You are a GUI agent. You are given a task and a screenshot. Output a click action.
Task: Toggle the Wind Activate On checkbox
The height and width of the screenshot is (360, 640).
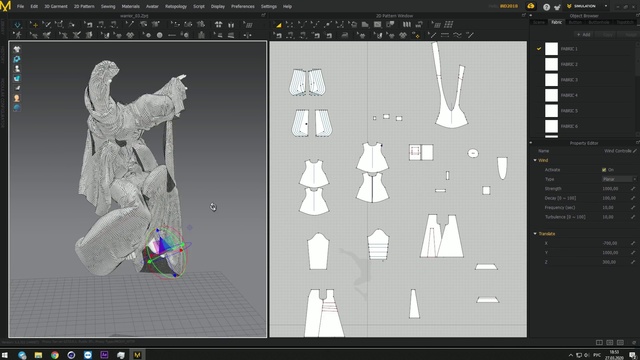click(x=604, y=170)
